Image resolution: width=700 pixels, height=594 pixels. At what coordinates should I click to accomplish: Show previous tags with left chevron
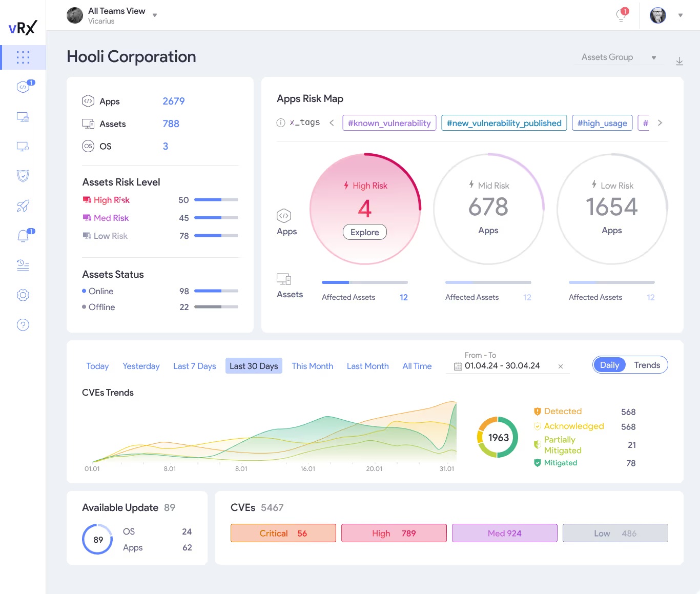(x=332, y=122)
